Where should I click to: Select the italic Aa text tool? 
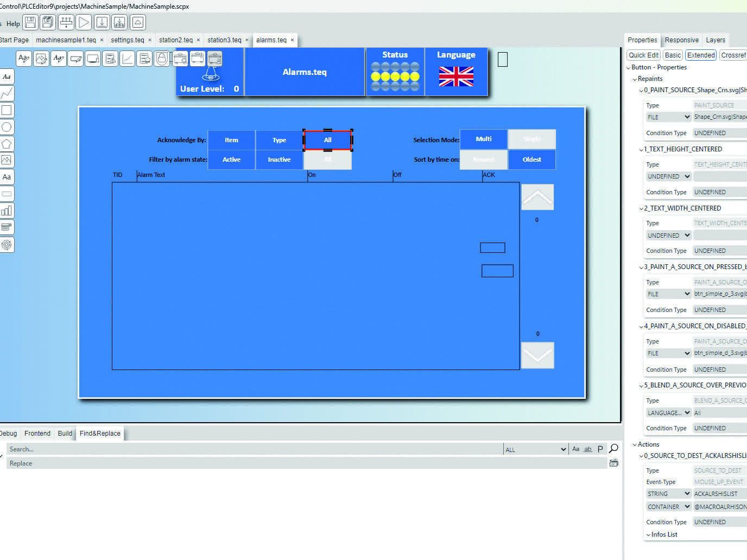7,77
